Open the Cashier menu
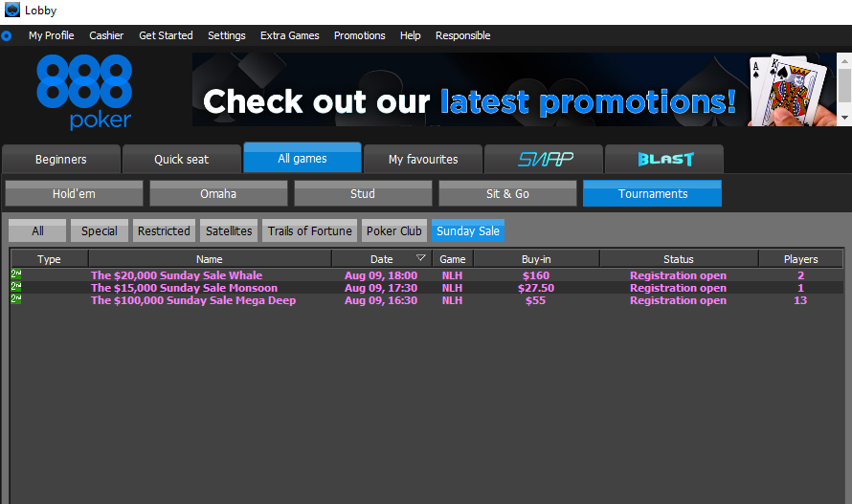Screen dimensions: 852x504 click(x=106, y=35)
